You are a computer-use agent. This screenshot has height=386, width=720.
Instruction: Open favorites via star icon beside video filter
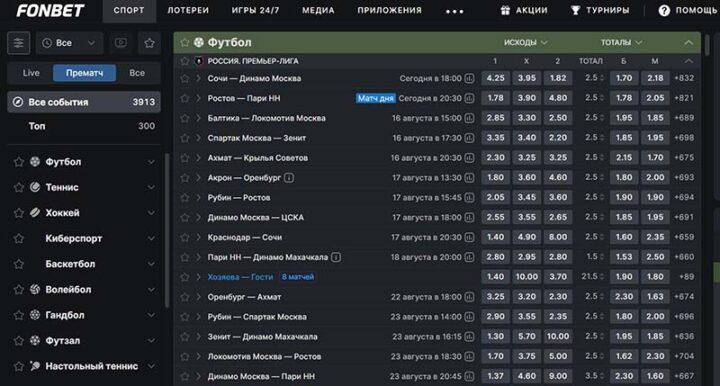pos(149,43)
